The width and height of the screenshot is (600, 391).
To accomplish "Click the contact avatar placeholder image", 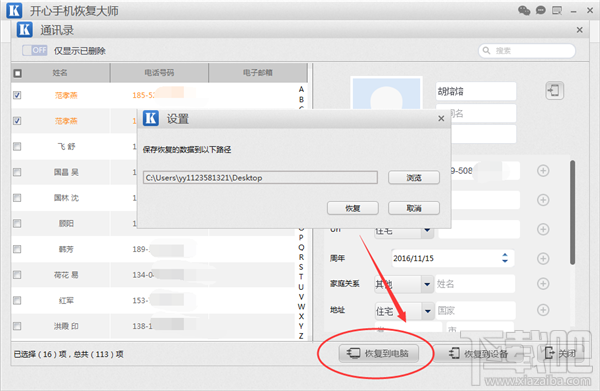I will pyautogui.click(x=387, y=94).
